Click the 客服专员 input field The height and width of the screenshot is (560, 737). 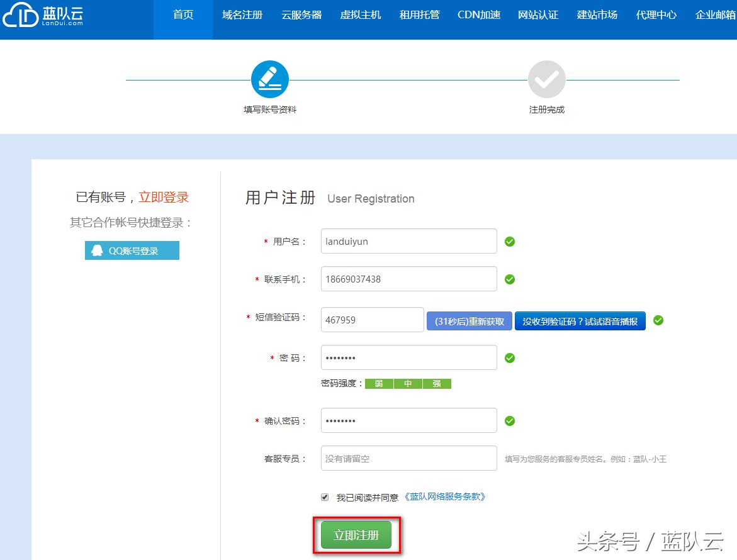(x=408, y=458)
